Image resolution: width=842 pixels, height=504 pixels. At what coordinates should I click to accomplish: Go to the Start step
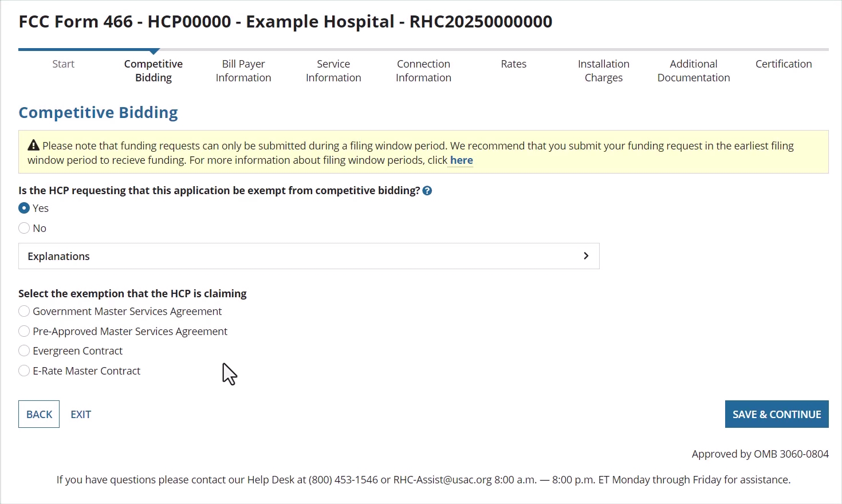(x=63, y=64)
